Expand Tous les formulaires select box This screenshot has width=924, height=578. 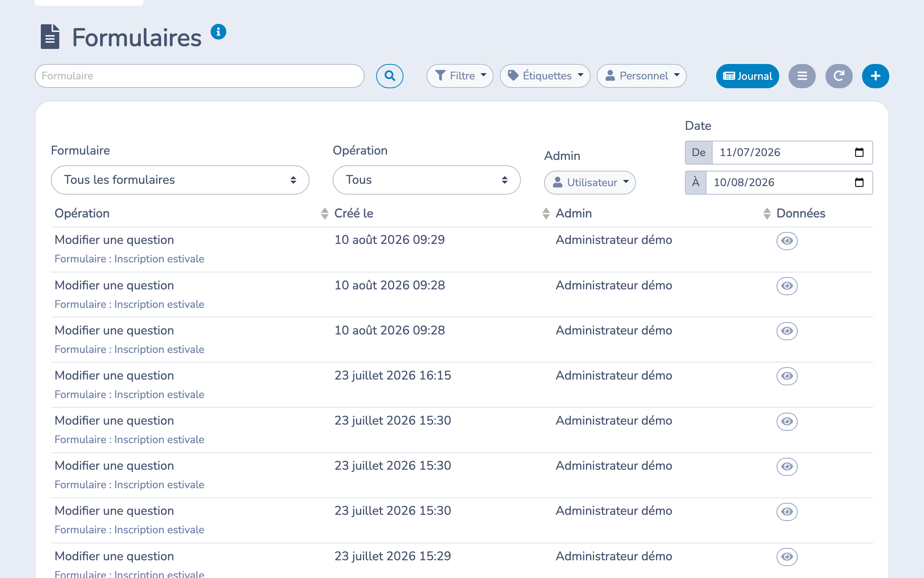coord(180,180)
